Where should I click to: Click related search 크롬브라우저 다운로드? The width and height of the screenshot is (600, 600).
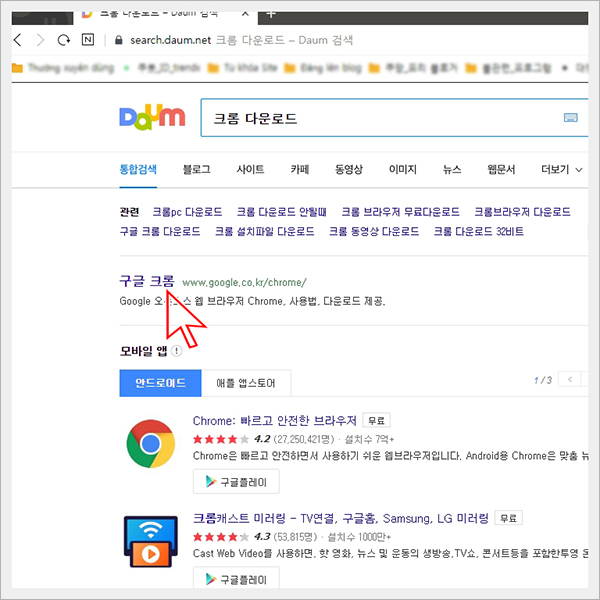522,212
